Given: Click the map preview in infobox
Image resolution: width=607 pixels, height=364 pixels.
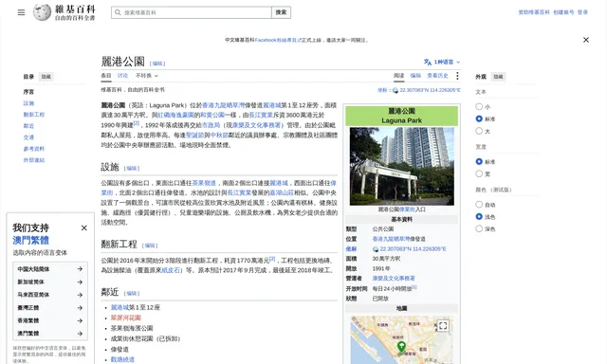Looking at the screenshot, I should point(402,339).
